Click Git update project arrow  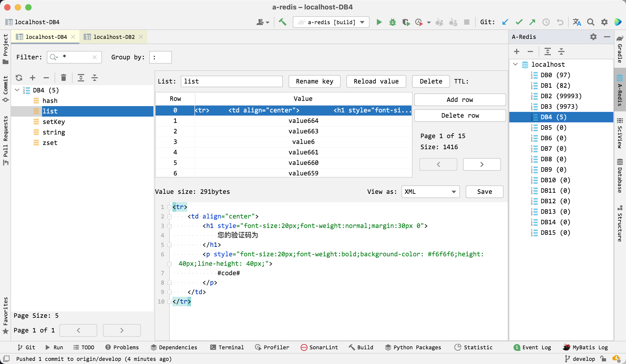[505, 22]
